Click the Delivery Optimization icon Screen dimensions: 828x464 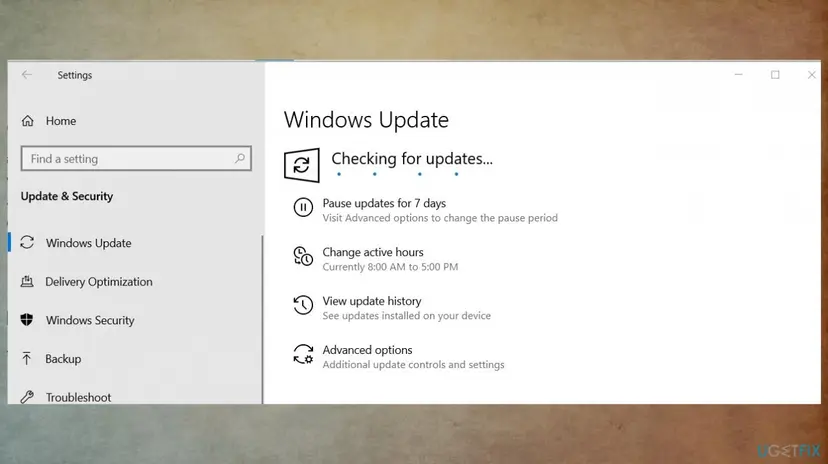27,281
